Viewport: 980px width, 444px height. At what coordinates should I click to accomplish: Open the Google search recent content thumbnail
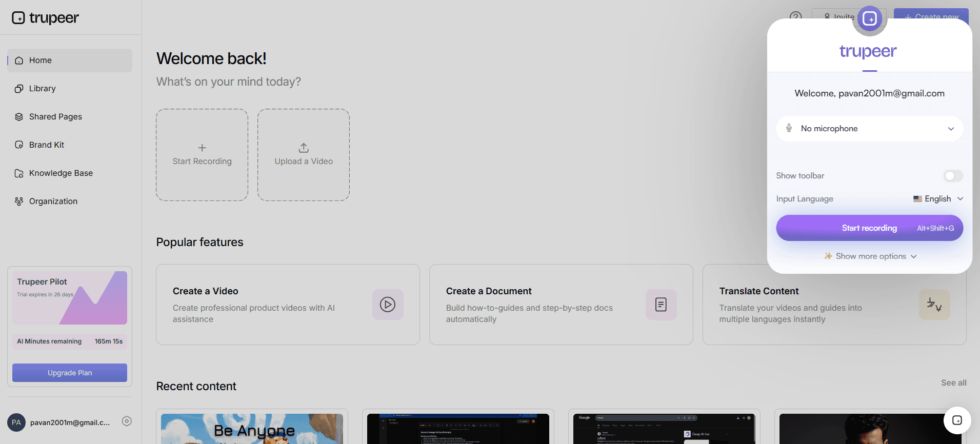click(664, 429)
